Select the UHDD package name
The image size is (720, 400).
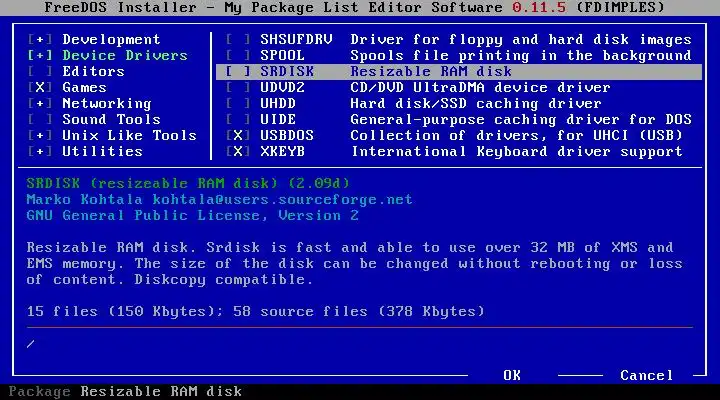278,104
